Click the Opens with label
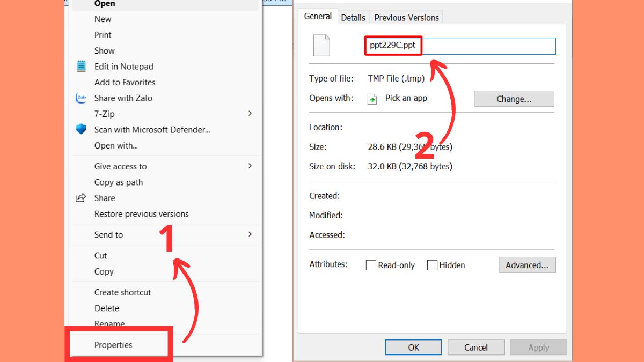The image size is (644, 362). coord(331,98)
